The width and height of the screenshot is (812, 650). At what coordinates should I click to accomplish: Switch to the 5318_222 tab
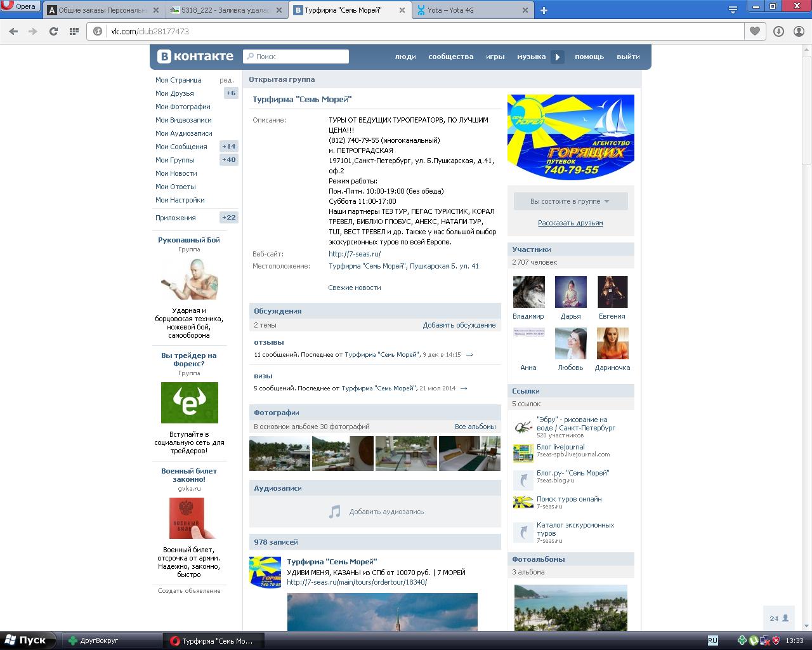point(227,10)
